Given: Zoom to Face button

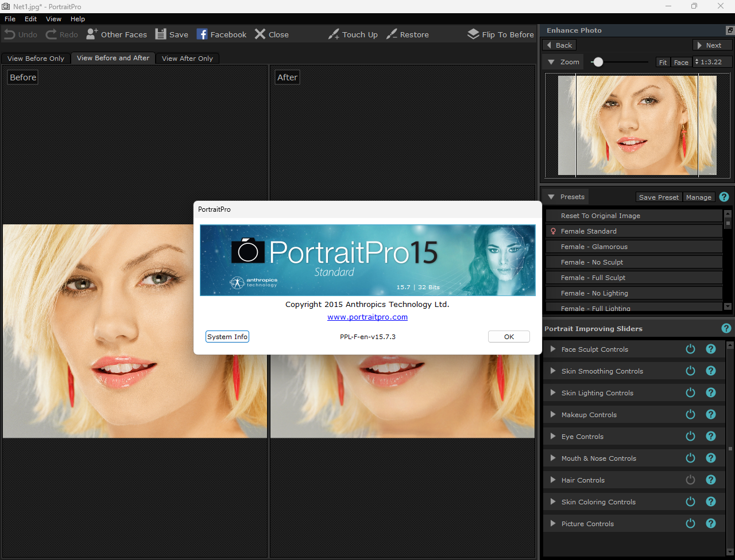Looking at the screenshot, I should (x=681, y=63).
